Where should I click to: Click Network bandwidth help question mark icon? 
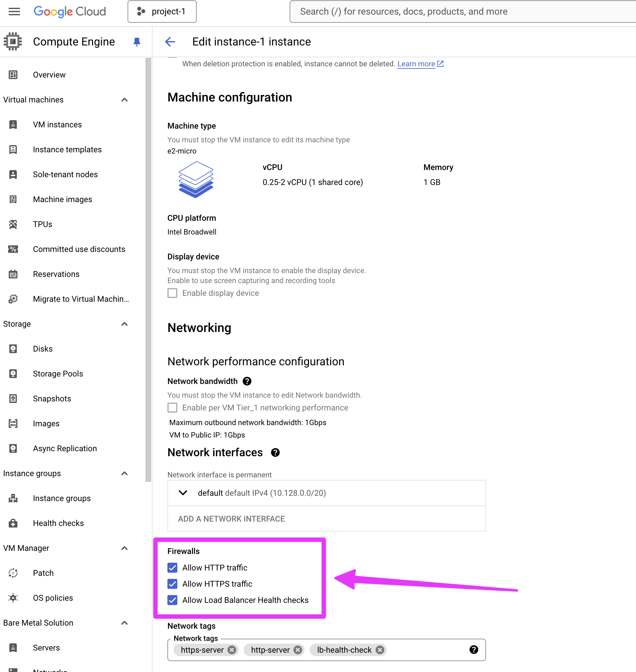[247, 381]
